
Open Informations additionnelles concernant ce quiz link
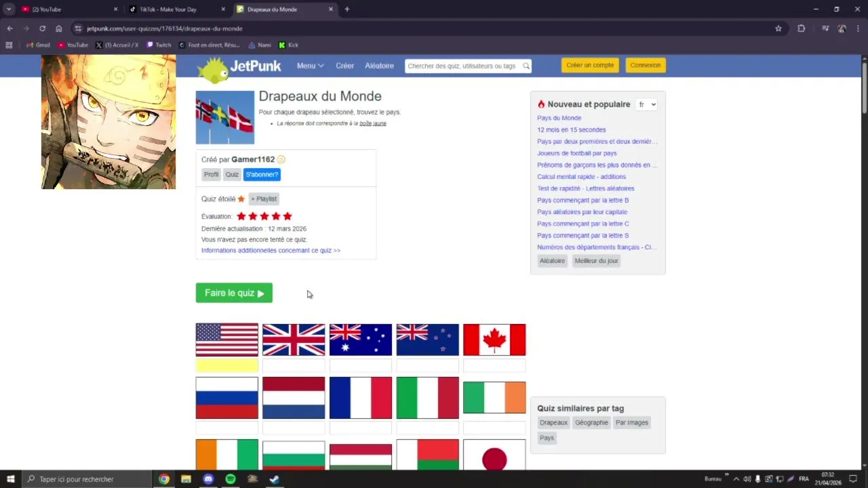click(271, 250)
